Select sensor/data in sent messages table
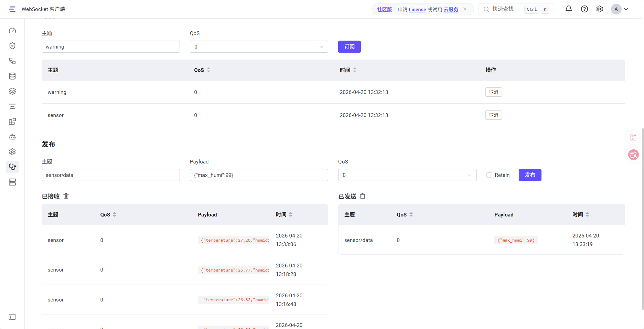This screenshot has width=644, height=329. (x=358, y=240)
